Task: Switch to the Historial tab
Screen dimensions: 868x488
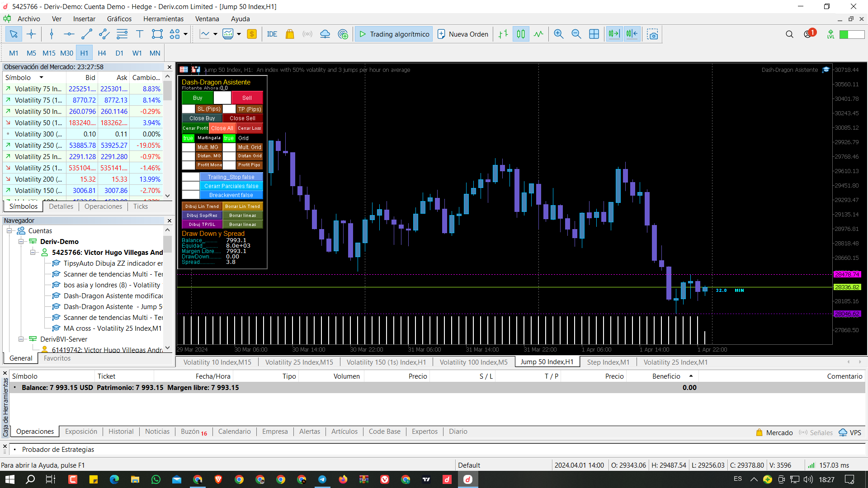Action: click(x=121, y=432)
